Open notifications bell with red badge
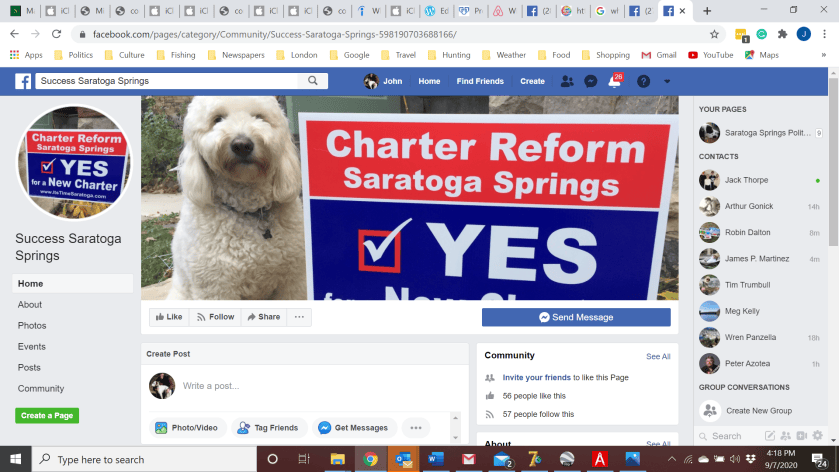 (615, 81)
